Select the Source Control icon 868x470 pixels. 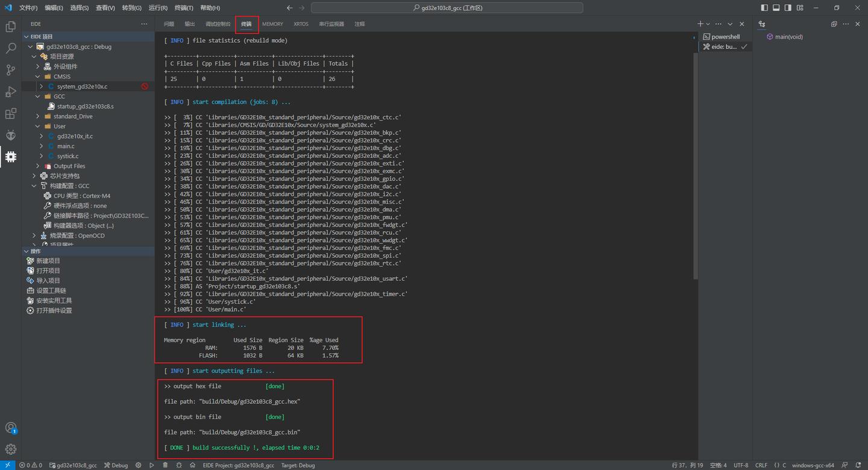[x=10, y=70]
